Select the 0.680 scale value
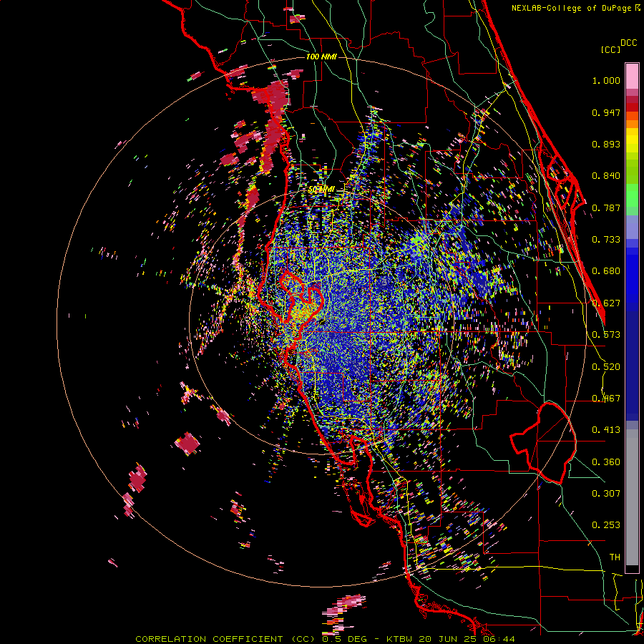Viewport: 644px width, 644px height. pyautogui.click(x=606, y=271)
